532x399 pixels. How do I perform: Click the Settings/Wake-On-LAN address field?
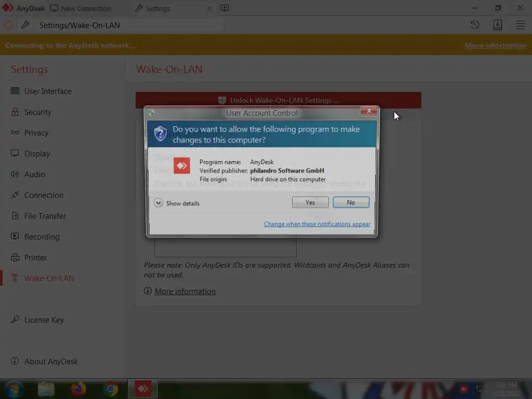129,25
